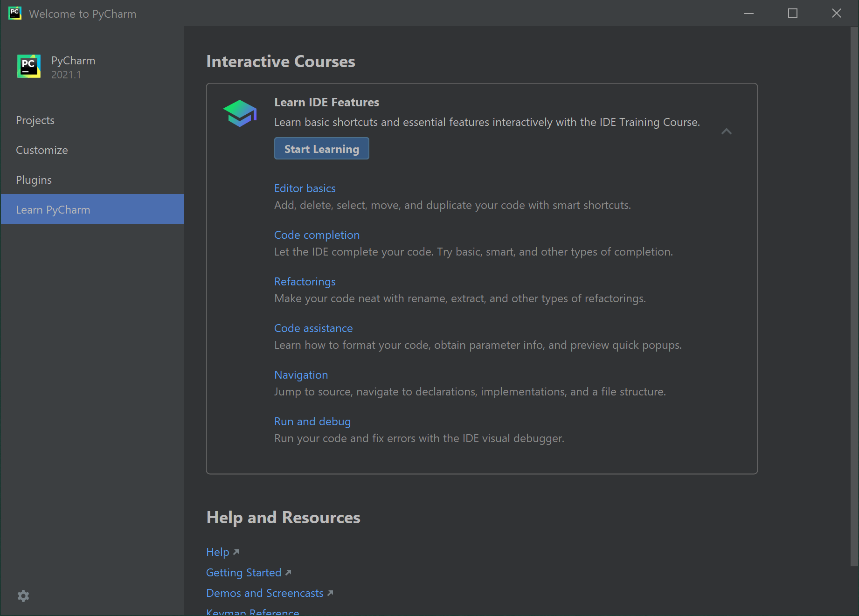859x616 pixels.
Task: Collapse the Learn IDE Features card
Action: pyautogui.click(x=726, y=132)
